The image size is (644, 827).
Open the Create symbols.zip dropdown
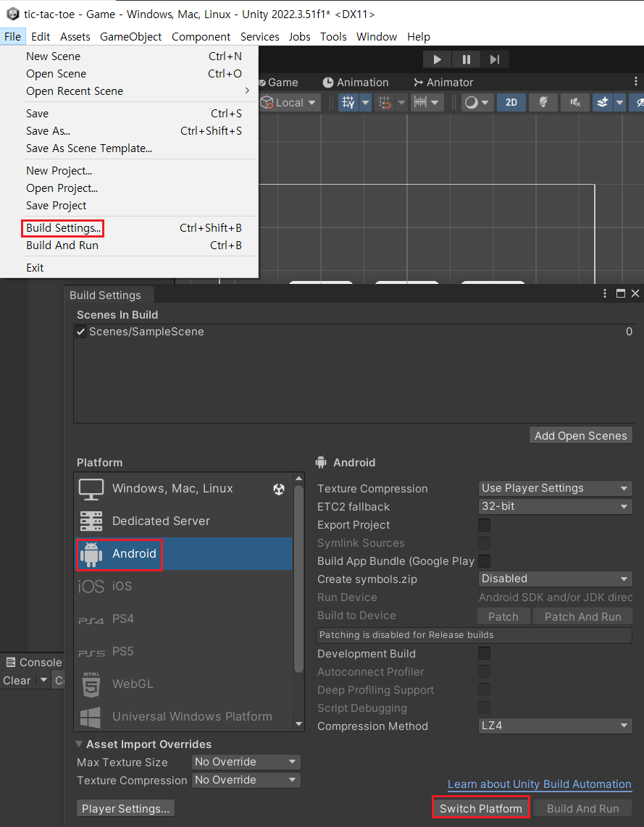pos(555,579)
